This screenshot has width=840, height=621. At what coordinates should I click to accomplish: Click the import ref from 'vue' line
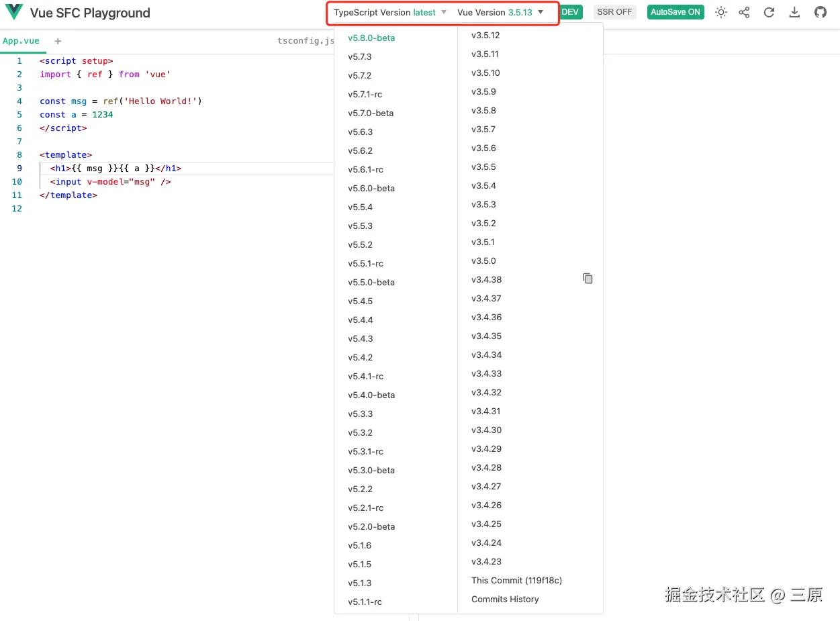point(105,75)
